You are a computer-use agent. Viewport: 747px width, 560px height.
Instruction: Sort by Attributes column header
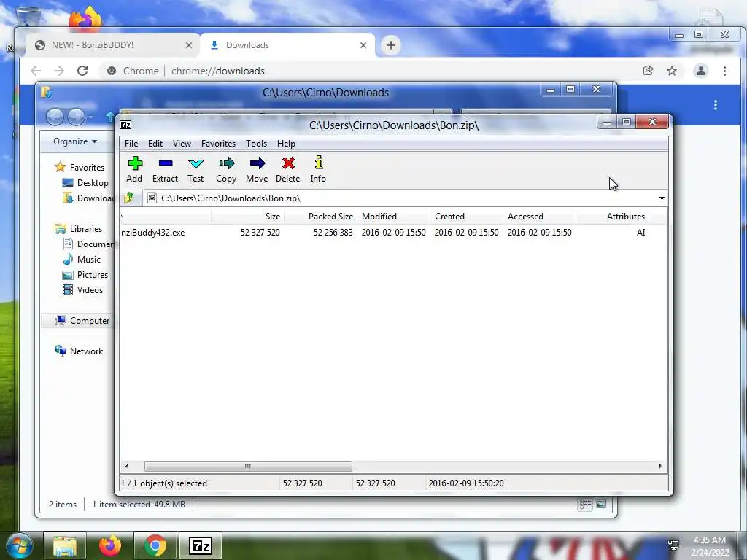(612, 216)
